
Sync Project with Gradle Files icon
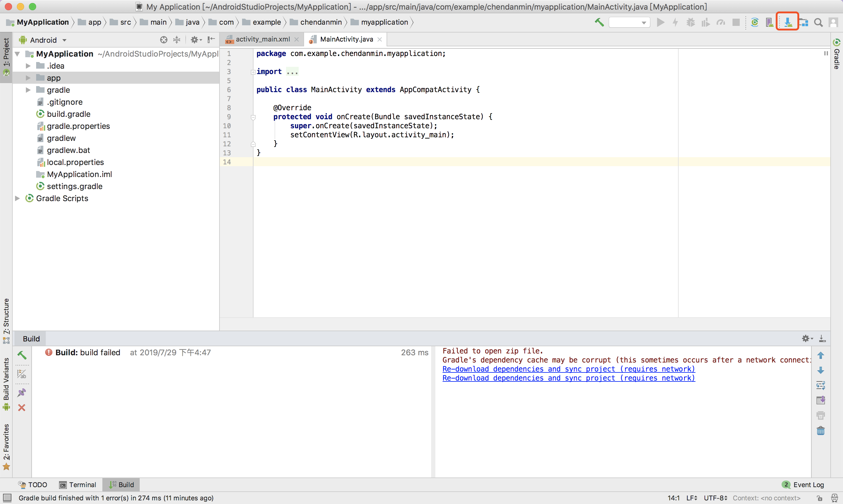coord(754,22)
